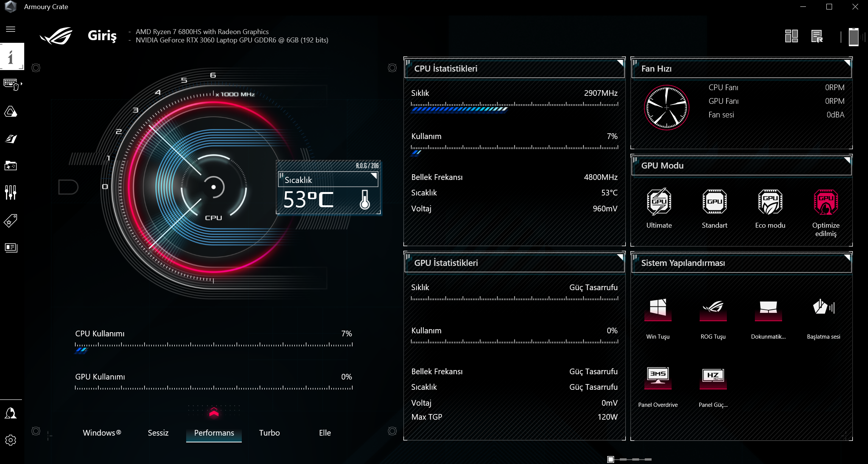Click the mobile device connect icon
Viewport: 868px width, 464px height.
(x=854, y=37)
